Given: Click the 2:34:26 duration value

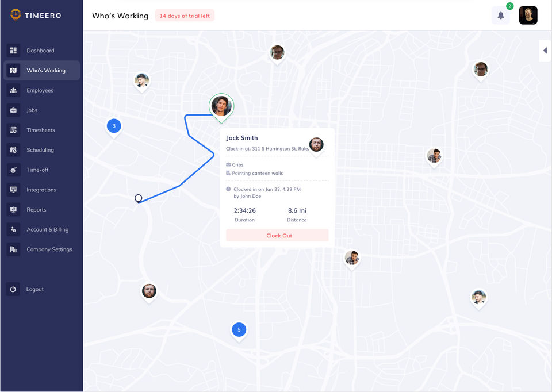Looking at the screenshot, I should (245, 210).
